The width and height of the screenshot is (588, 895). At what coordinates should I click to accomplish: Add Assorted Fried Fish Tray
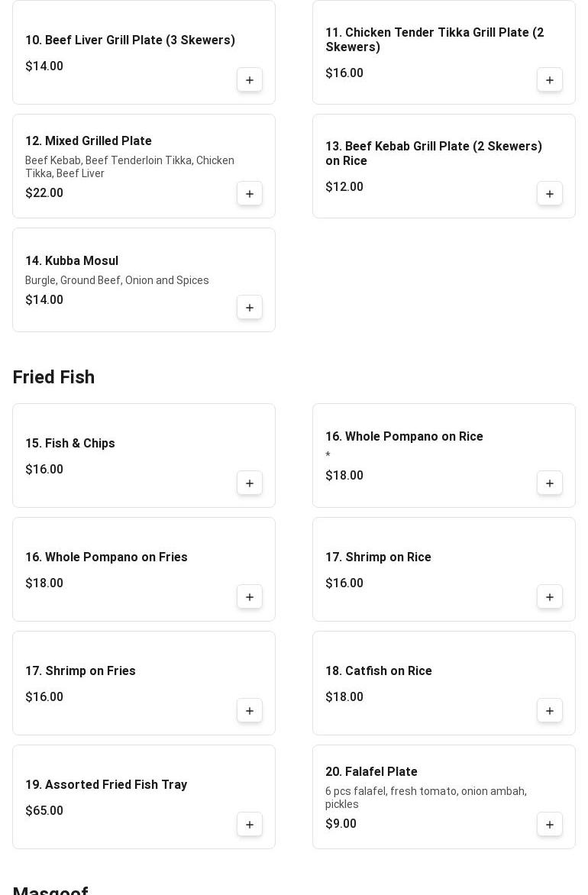(250, 825)
